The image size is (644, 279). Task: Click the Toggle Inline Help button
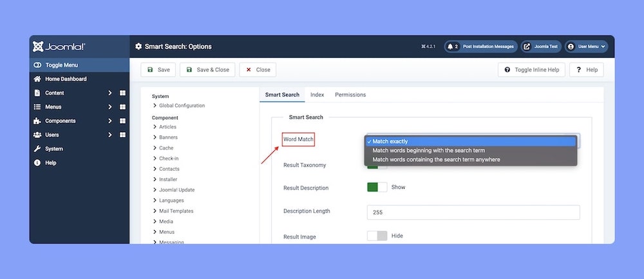click(x=531, y=70)
